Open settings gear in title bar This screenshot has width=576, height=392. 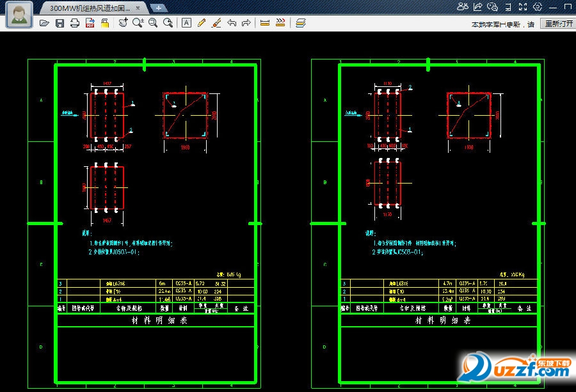coord(538,7)
